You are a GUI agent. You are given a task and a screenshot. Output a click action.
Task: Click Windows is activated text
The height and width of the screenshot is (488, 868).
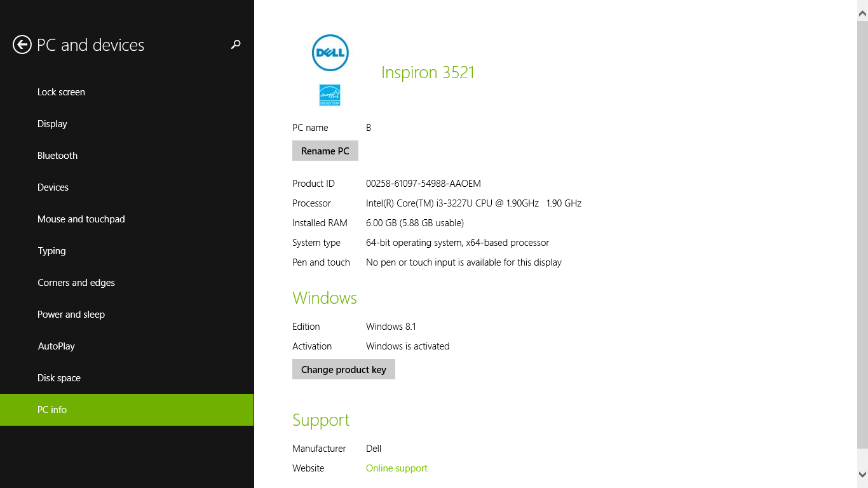[407, 346]
